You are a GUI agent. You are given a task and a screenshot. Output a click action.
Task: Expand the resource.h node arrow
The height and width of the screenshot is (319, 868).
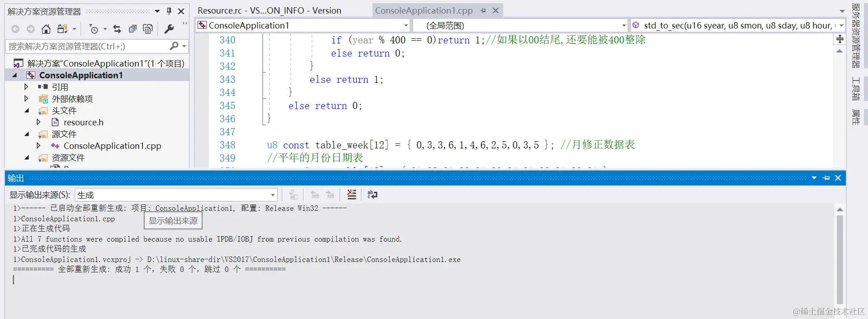coord(38,122)
